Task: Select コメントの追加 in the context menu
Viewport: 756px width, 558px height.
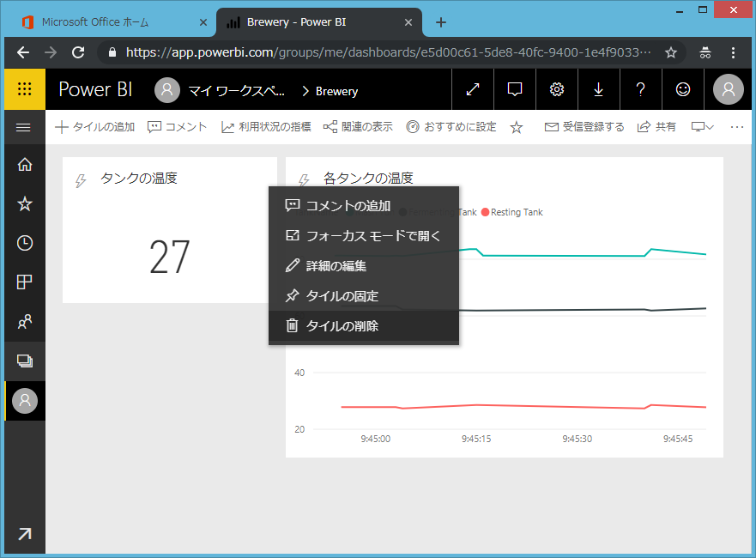Action: coord(364,206)
